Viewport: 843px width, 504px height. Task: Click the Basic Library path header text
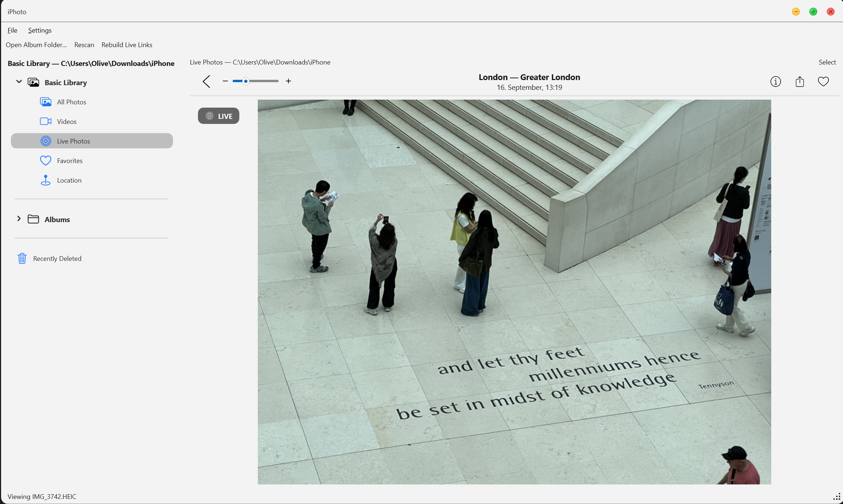tap(91, 63)
